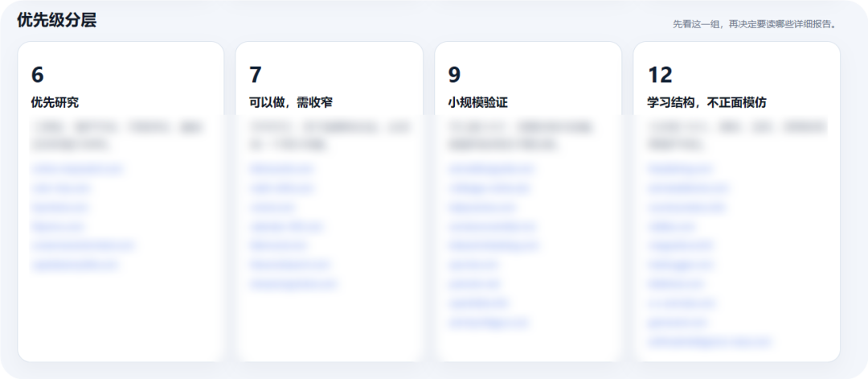
Task: Open the first link under 可以做，需收窄
Action: (x=282, y=168)
